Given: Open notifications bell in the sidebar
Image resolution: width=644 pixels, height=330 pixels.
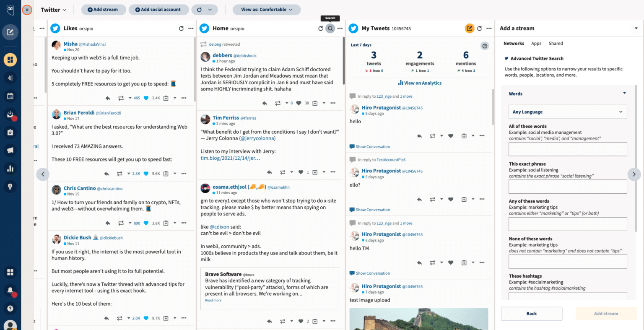Looking at the screenshot, I should point(10,290).
